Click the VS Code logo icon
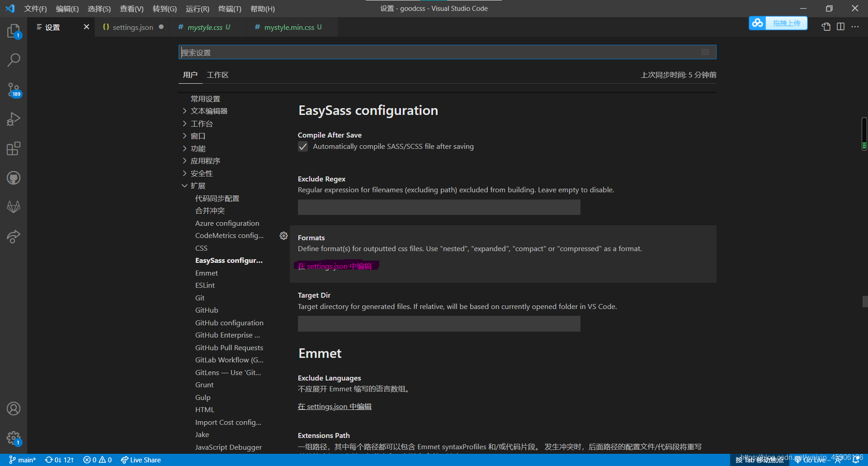The height and width of the screenshot is (466, 868). tap(10, 9)
